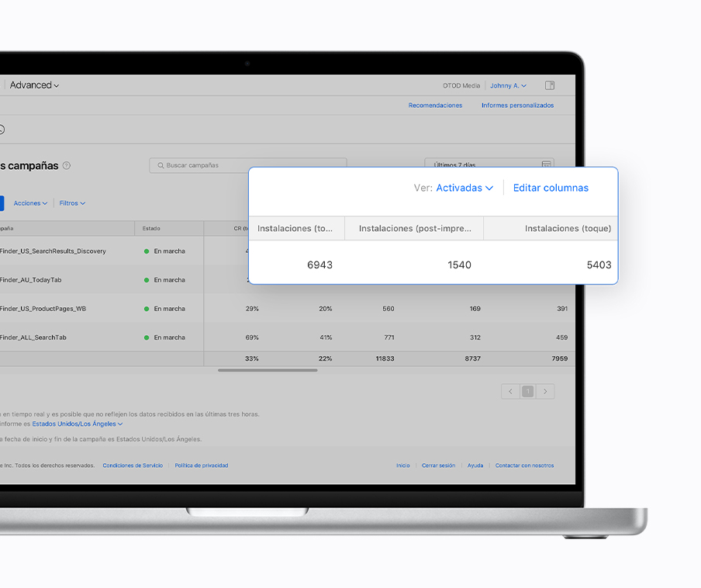701x588 pixels.
Task: Change the Estados Unidos/Los Ángeles time zone
Action: point(77,424)
